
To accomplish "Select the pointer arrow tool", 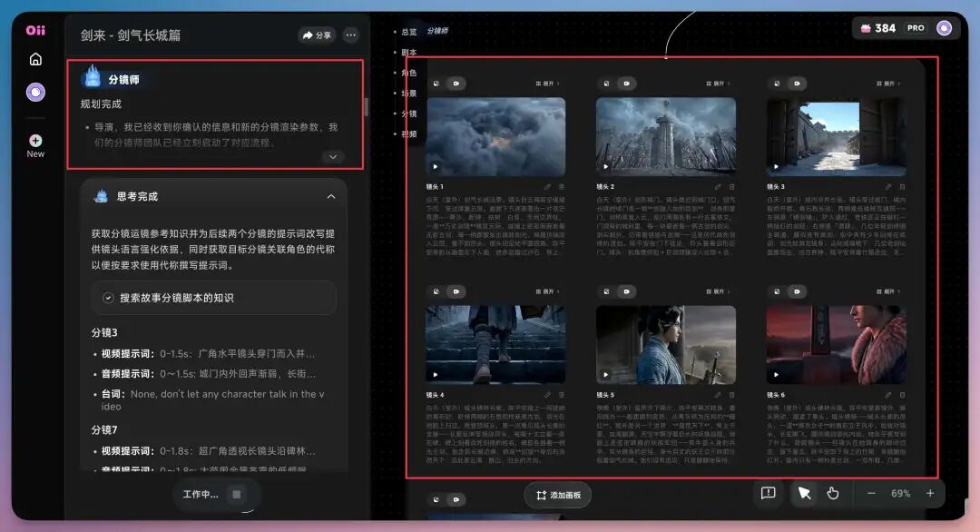I will 804,493.
